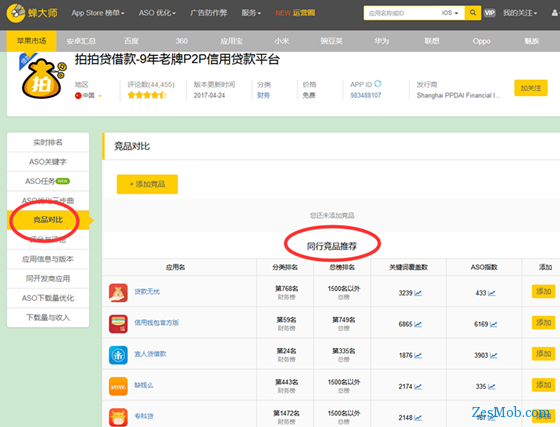Viewport: 560px width, 427px height.
Task: Add 信用钱包官方版 as competitor
Action: [543, 322]
